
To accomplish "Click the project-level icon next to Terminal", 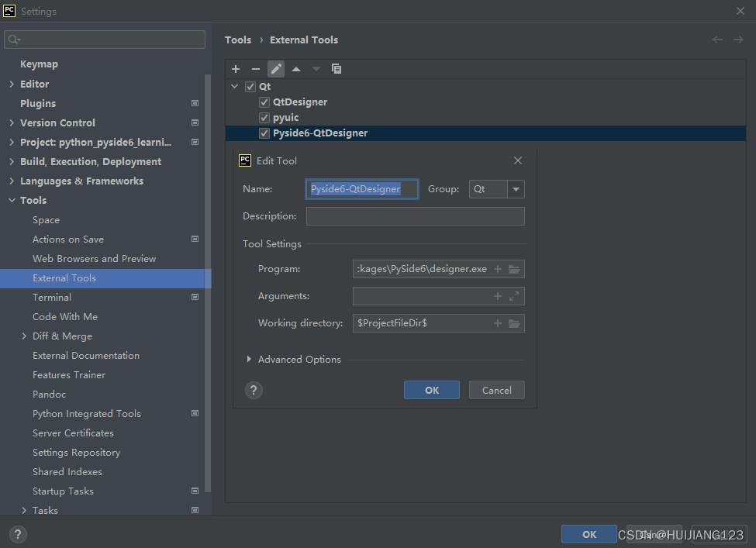I will [195, 297].
